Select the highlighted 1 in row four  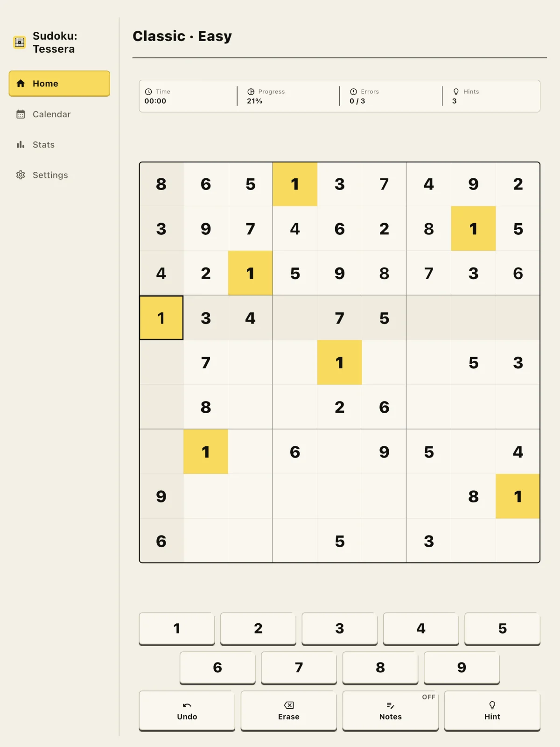tap(161, 318)
